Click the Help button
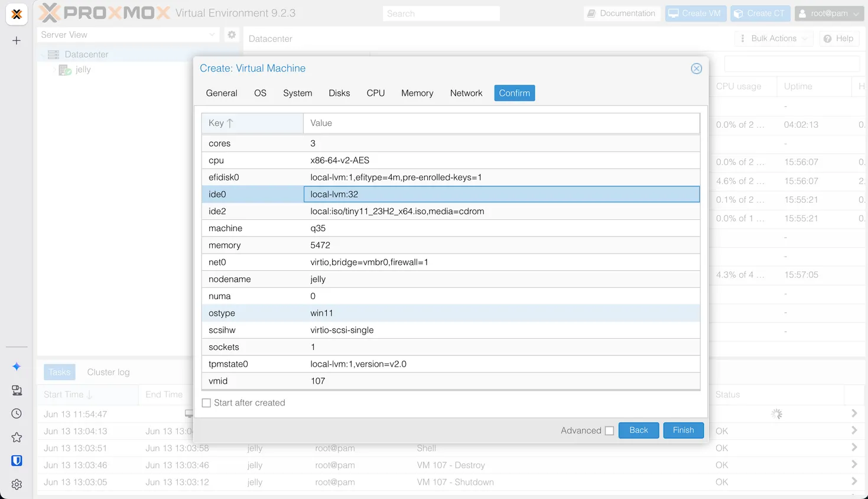 838,38
